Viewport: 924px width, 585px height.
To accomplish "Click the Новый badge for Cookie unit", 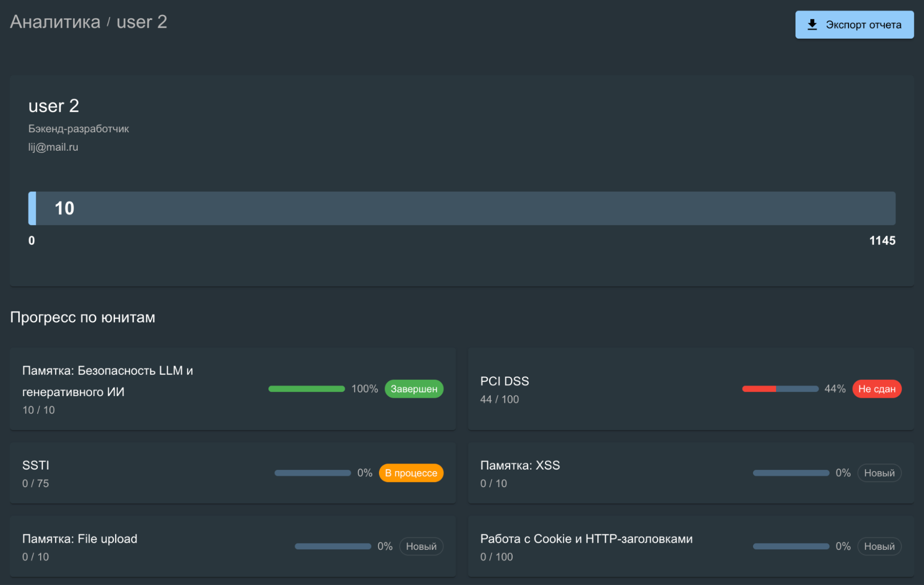I will [x=879, y=546].
